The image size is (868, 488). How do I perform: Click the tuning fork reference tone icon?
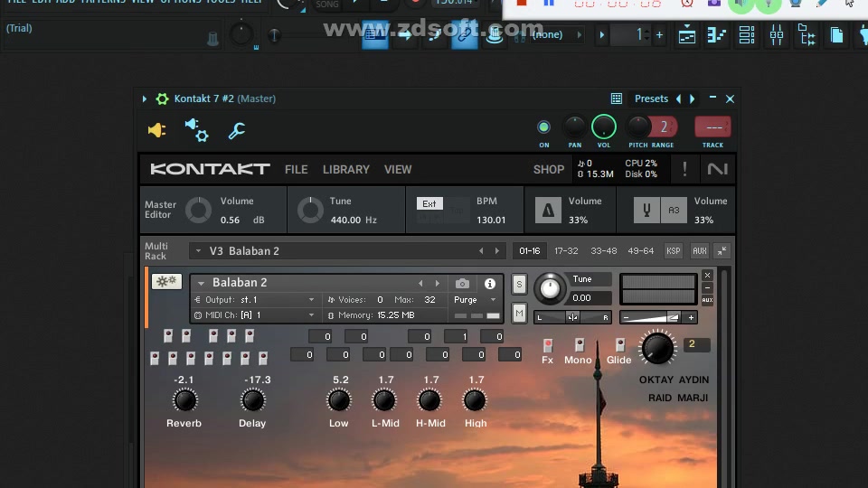tap(646, 211)
